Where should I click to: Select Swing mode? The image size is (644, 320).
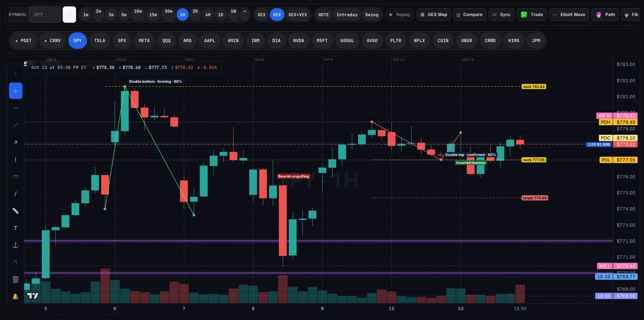(x=372, y=15)
